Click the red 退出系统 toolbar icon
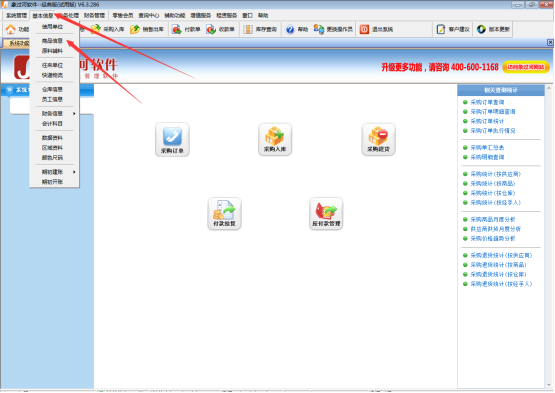 [364, 29]
